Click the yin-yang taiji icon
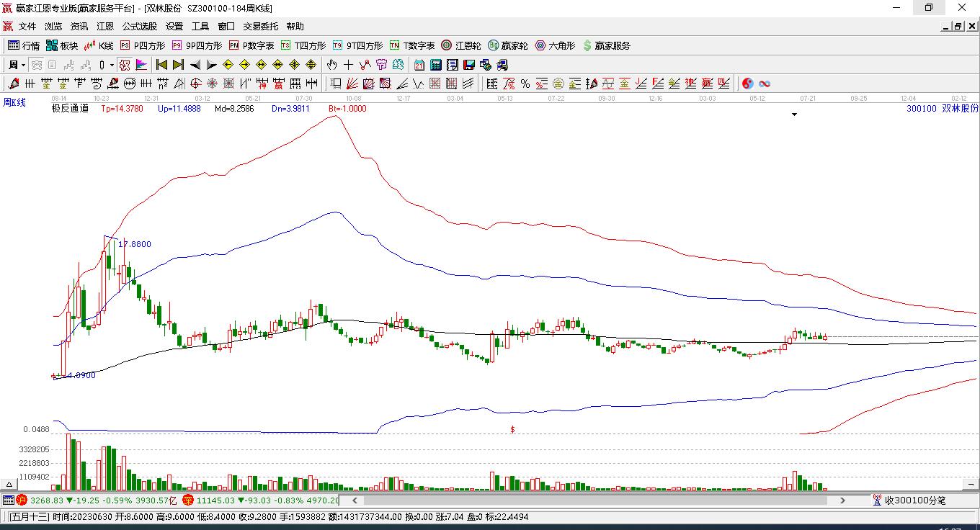Screen dimensions: 980x530 (x=747, y=84)
